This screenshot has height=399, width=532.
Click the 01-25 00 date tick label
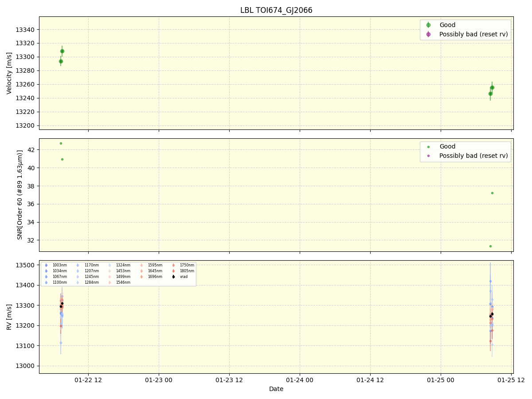pyautogui.click(x=441, y=380)
